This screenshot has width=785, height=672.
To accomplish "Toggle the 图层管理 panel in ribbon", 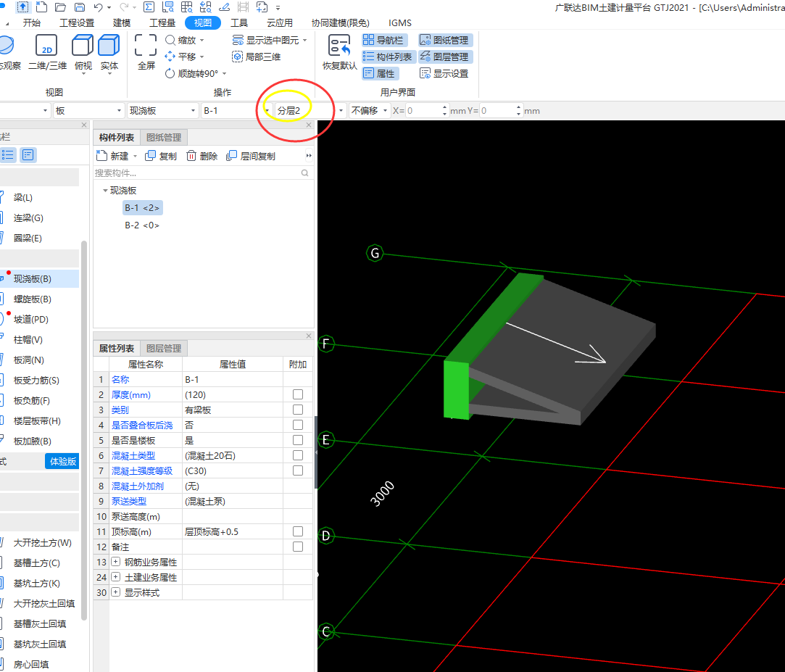I will pos(445,57).
